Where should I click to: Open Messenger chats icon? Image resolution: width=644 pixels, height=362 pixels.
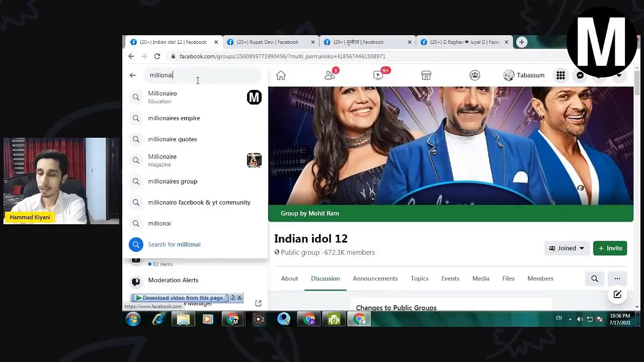[x=580, y=75]
